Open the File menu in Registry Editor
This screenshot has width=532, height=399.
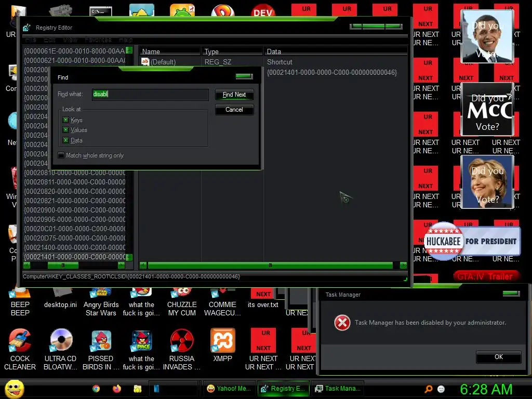coord(31,39)
